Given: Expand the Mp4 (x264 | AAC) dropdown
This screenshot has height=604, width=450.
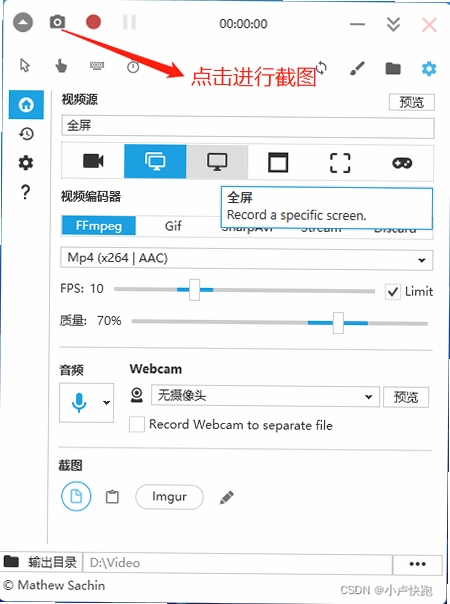Looking at the screenshot, I should click(x=247, y=259).
